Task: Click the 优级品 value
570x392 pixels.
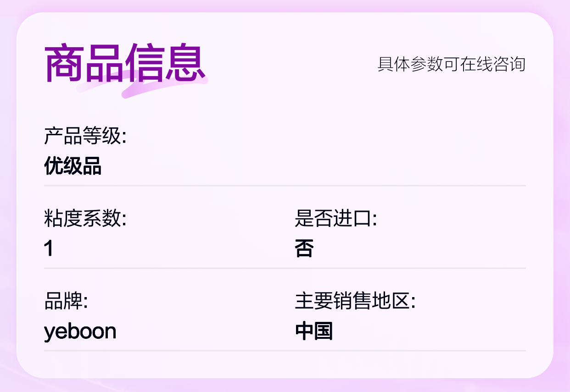Action: coord(73,166)
